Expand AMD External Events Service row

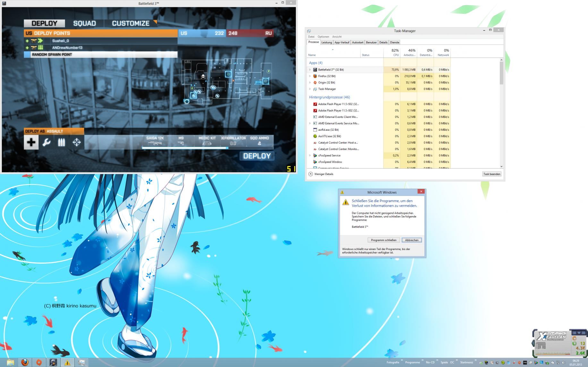tap(310, 123)
